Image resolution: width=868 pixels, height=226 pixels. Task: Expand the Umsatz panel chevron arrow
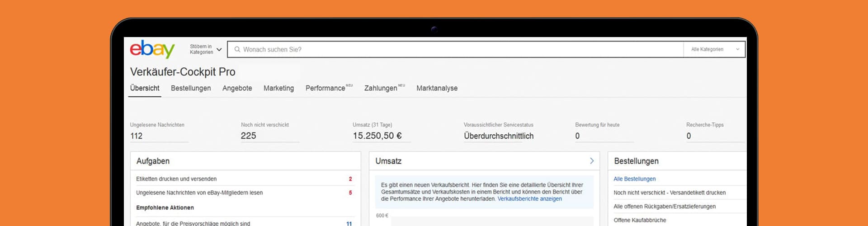592,161
